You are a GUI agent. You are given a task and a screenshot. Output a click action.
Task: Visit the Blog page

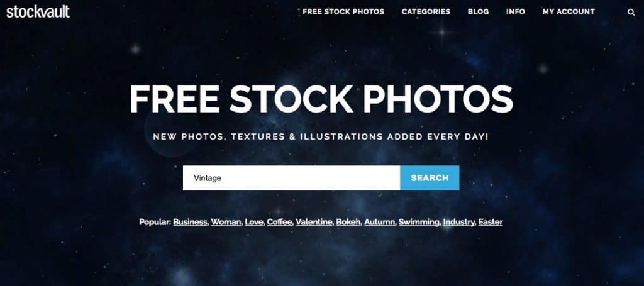coord(478,11)
